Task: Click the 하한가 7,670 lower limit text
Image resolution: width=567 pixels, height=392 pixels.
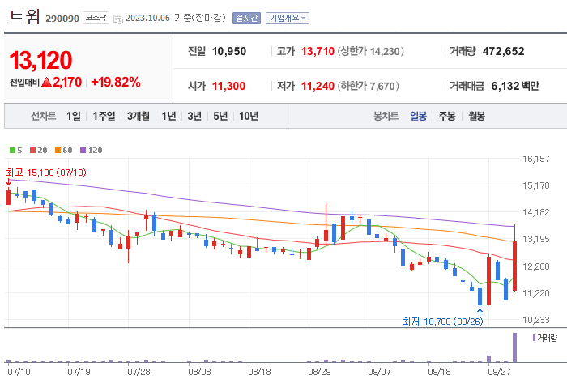Action: pyautogui.click(x=368, y=86)
